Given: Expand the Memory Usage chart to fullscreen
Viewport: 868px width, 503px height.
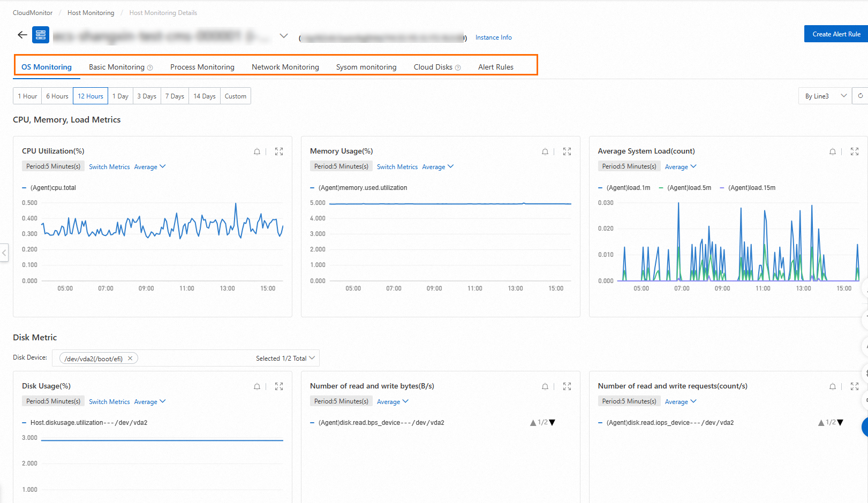Looking at the screenshot, I should [x=567, y=151].
